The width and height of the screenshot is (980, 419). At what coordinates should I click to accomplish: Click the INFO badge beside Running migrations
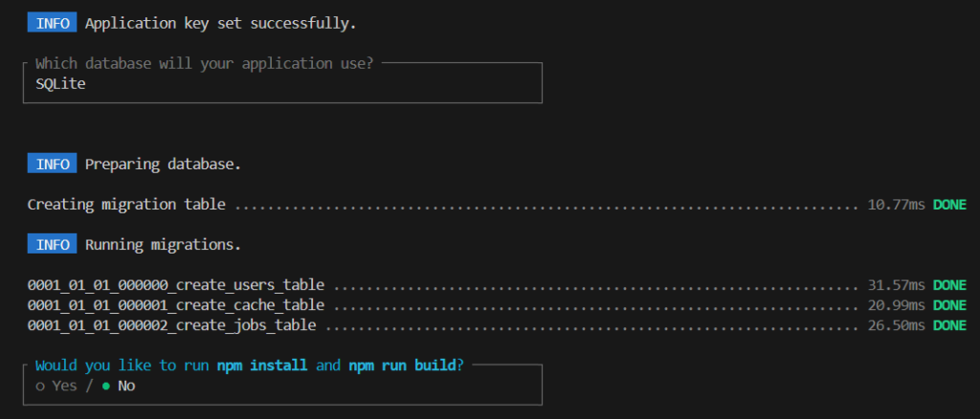52,244
